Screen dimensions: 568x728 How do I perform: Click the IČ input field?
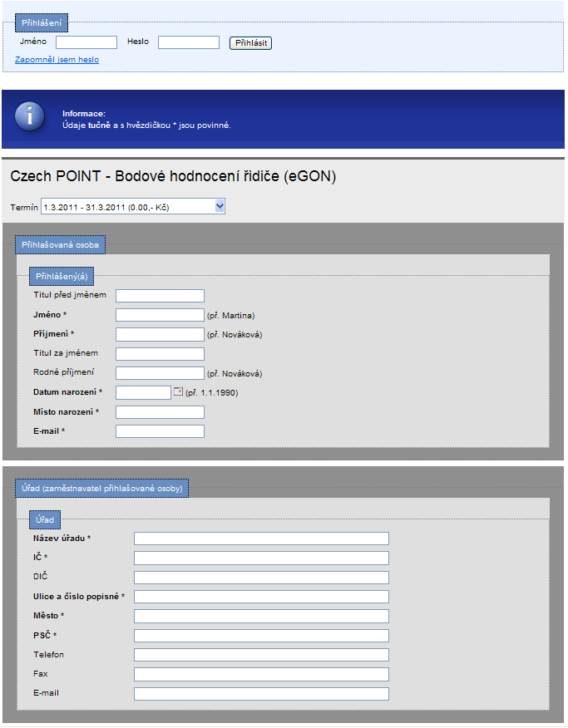pos(261,558)
